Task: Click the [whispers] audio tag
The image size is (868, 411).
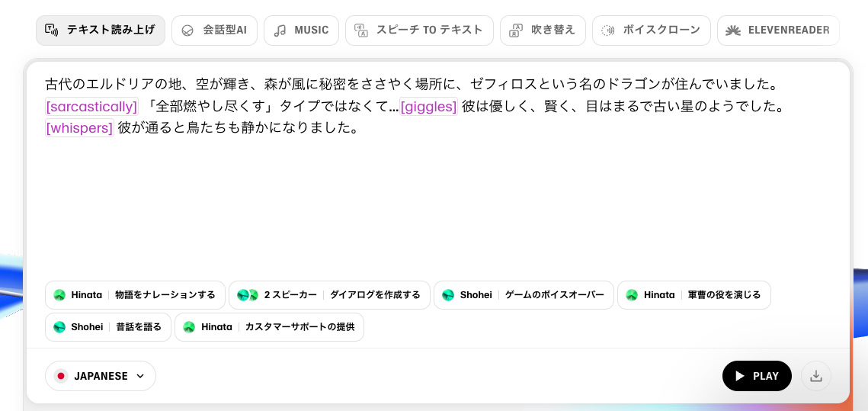Action: 80,128
